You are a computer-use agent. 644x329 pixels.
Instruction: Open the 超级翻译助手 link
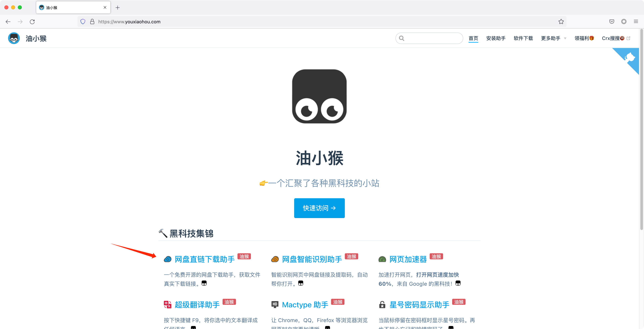(x=197, y=304)
